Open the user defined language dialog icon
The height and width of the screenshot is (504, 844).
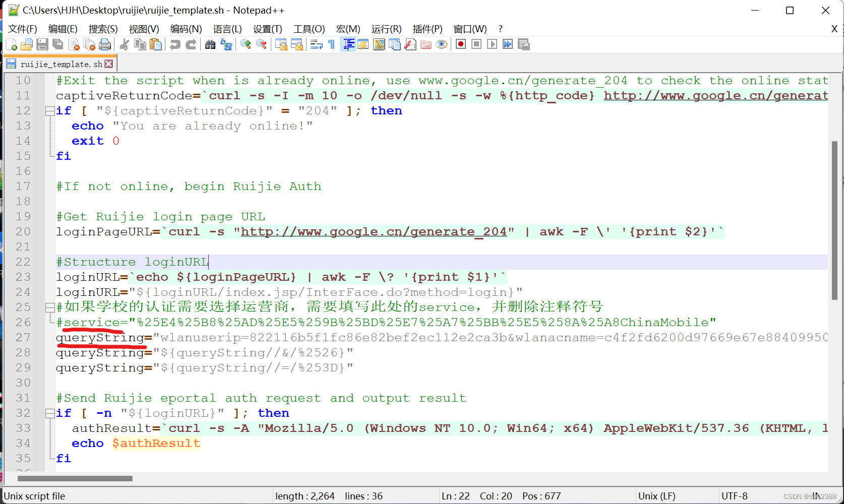(364, 44)
